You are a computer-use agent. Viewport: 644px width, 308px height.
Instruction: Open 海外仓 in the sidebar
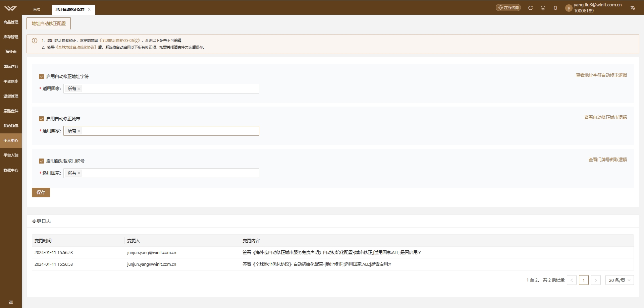click(x=11, y=52)
